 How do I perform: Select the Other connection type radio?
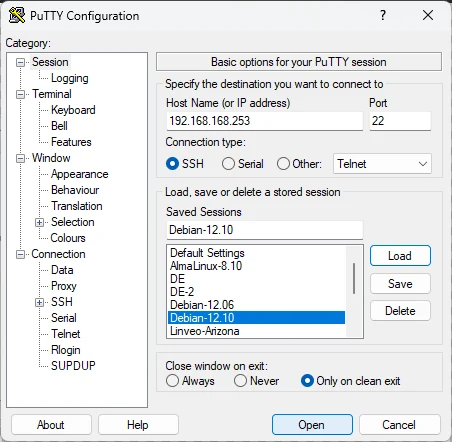283,164
